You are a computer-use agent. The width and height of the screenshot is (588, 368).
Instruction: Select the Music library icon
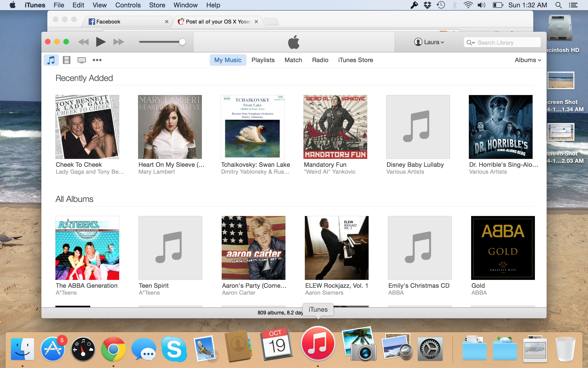[x=51, y=60]
